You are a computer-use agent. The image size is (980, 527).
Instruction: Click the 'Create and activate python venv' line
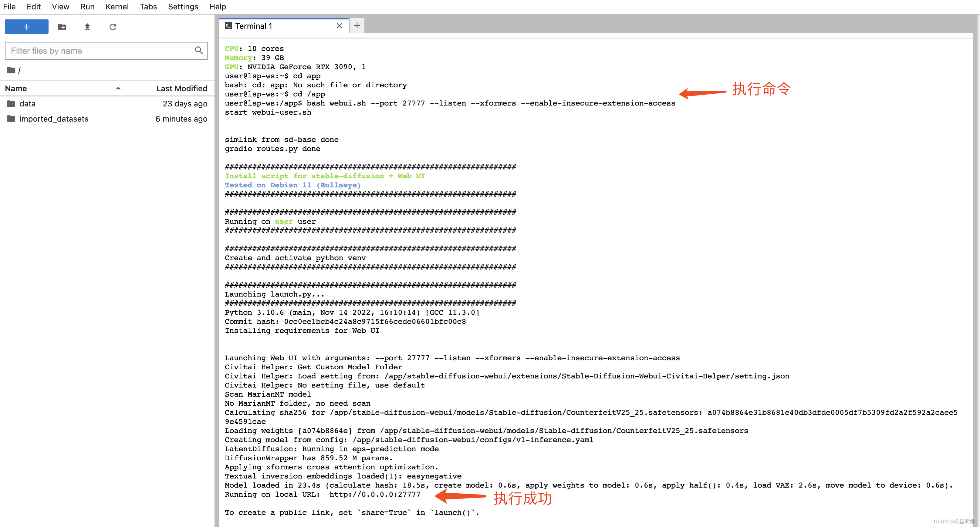[295, 257]
